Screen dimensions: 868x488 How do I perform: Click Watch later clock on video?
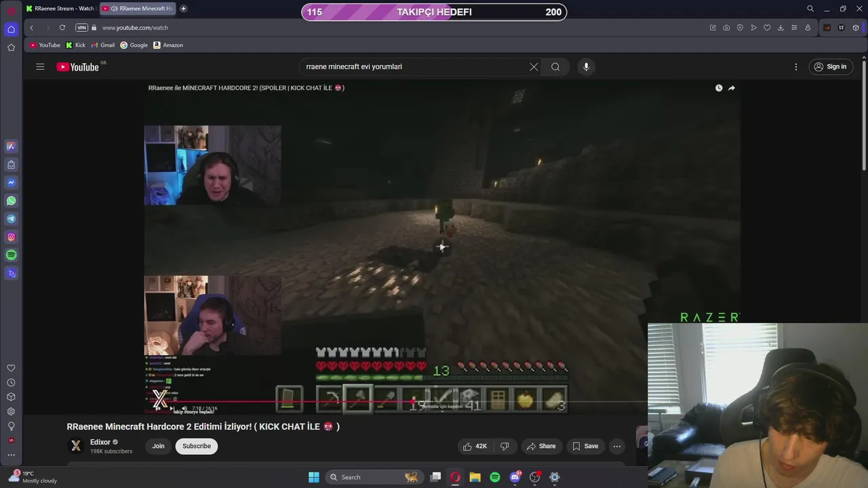(x=719, y=88)
